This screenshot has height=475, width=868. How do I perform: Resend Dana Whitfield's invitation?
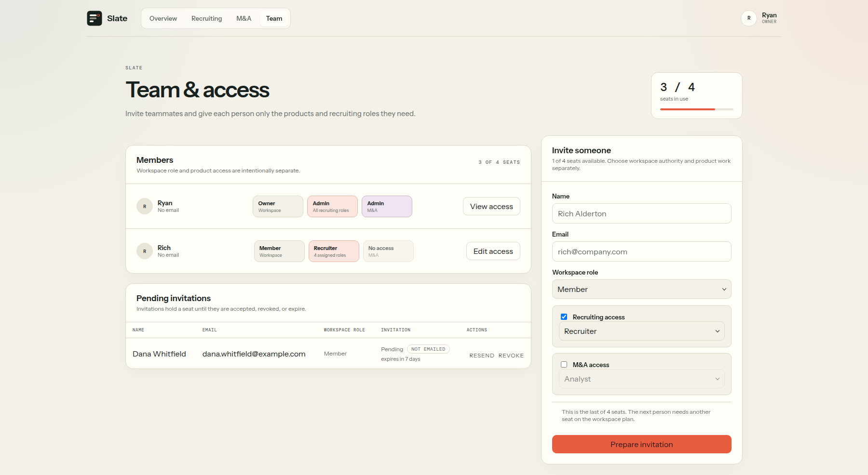(x=482, y=356)
